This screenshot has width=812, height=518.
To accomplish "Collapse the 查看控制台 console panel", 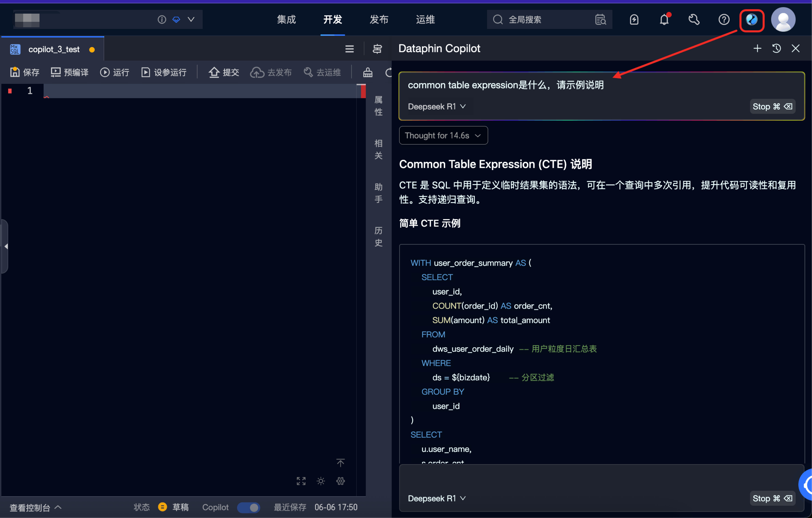I will pyautogui.click(x=35, y=507).
